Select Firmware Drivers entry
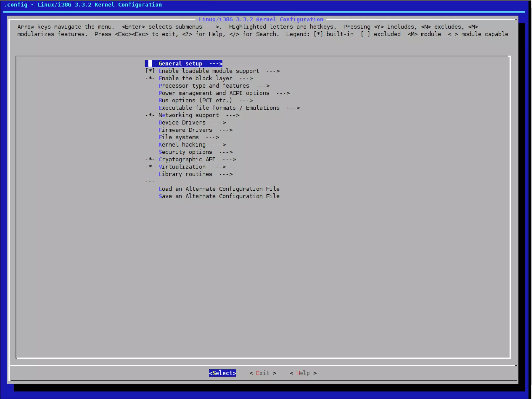This screenshot has height=399, width=532. point(196,130)
